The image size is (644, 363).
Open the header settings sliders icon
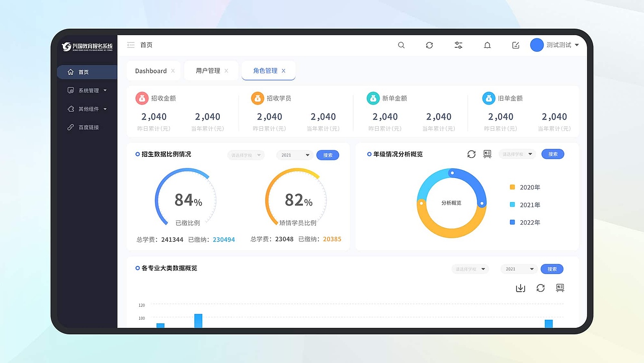pyautogui.click(x=458, y=45)
